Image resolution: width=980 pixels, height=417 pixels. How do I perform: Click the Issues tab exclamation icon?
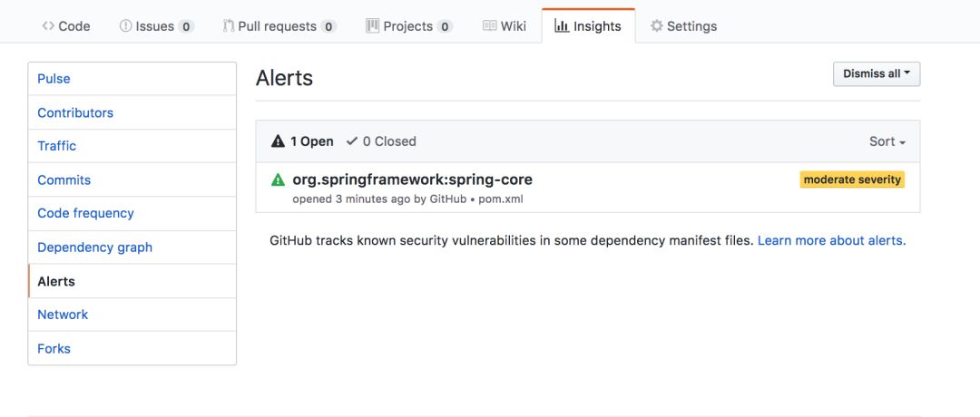click(125, 26)
